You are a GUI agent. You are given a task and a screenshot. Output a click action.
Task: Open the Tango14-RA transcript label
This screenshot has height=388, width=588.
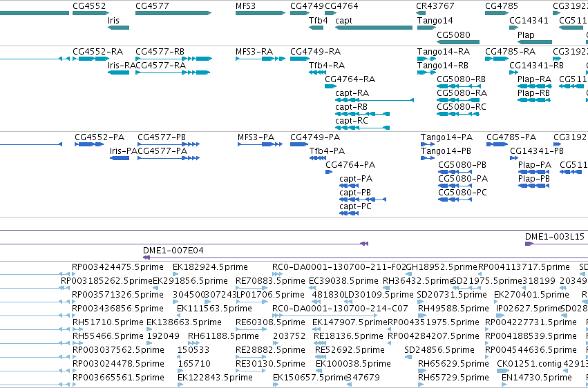[444, 51]
